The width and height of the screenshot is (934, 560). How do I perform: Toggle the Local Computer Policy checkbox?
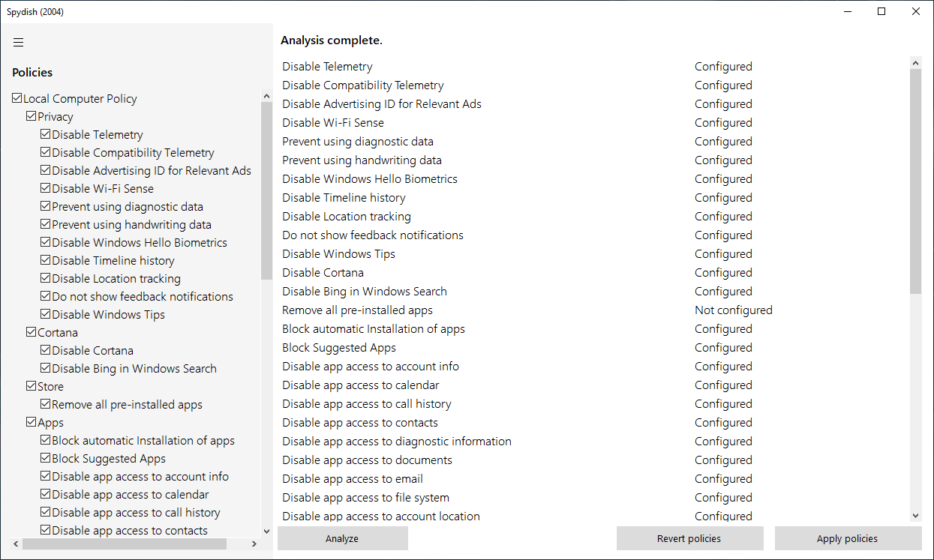[17, 98]
